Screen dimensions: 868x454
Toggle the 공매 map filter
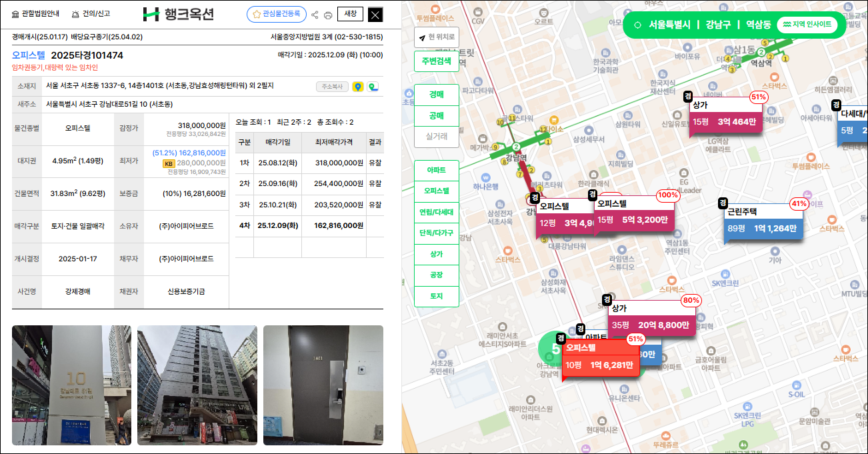[437, 116]
